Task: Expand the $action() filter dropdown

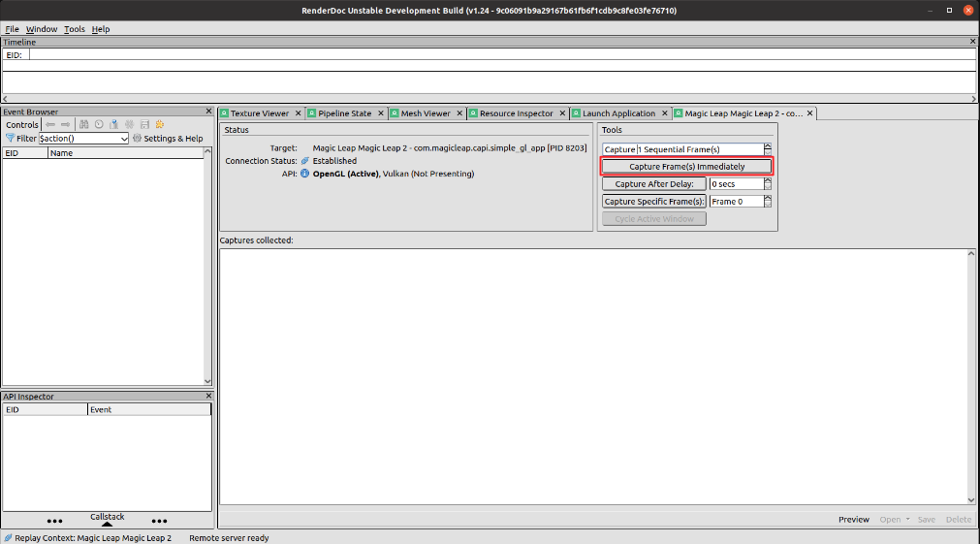Action: click(x=123, y=139)
